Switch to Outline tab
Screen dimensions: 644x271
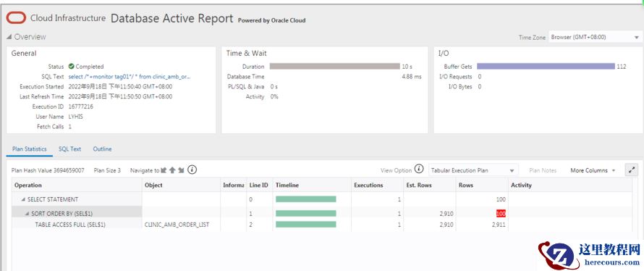pos(102,149)
